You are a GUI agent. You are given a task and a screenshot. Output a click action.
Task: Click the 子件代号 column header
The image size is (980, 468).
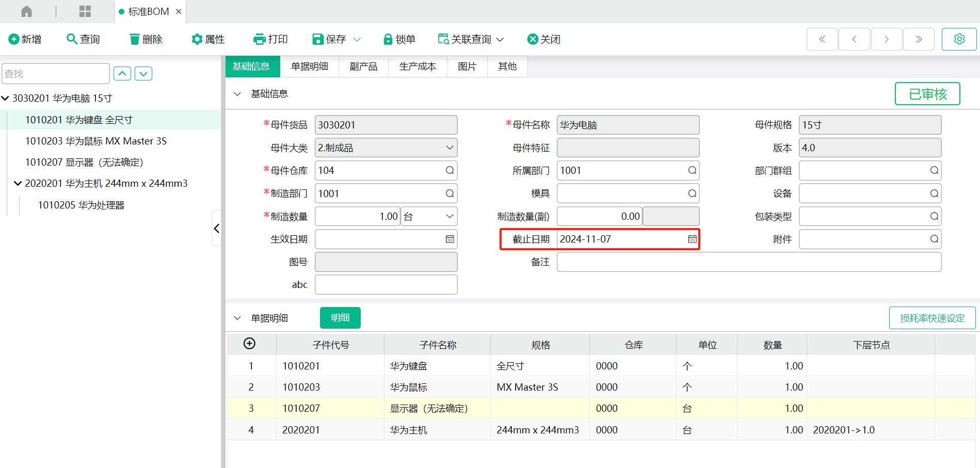pos(330,345)
